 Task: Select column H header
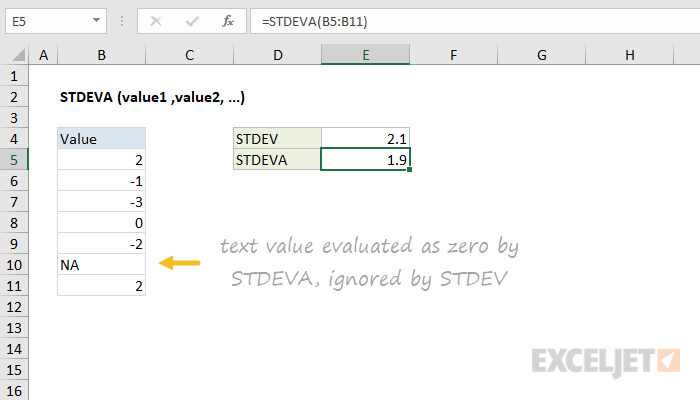click(629, 55)
